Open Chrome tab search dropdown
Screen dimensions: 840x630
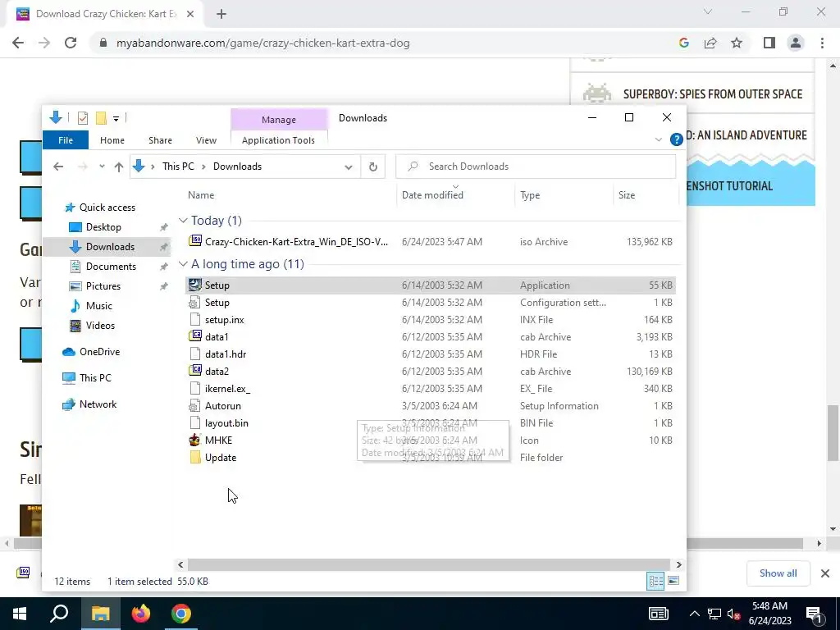point(708,11)
